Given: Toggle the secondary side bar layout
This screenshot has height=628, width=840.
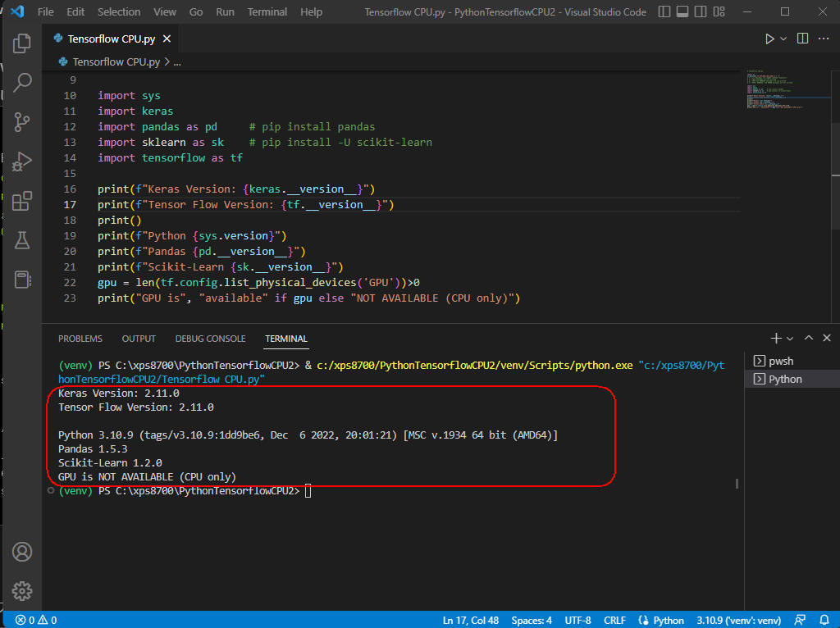Looking at the screenshot, I should pos(701,11).
